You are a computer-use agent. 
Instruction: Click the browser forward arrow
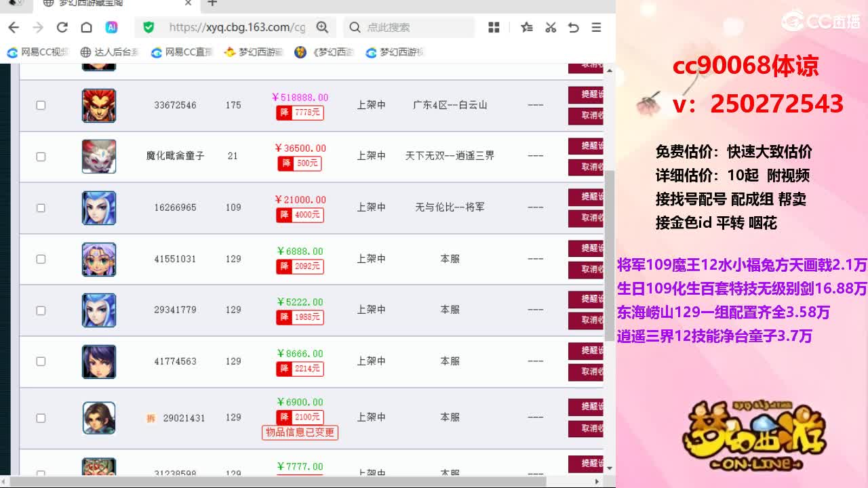tap(38, 27)
